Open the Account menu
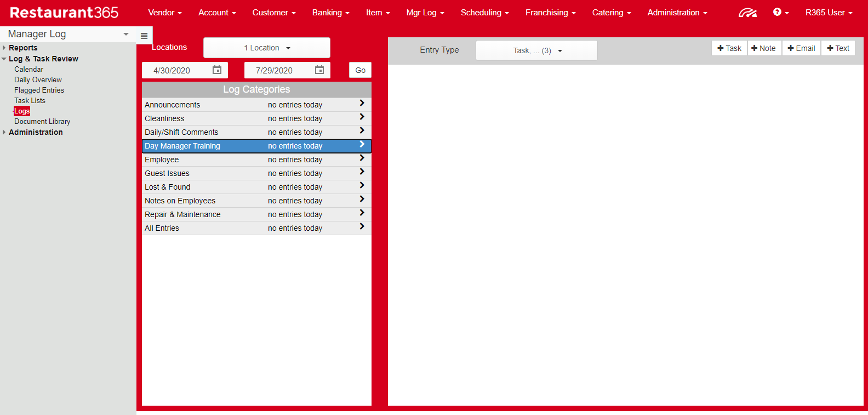This screenshot has height=415, width=868. coord(217,13)
